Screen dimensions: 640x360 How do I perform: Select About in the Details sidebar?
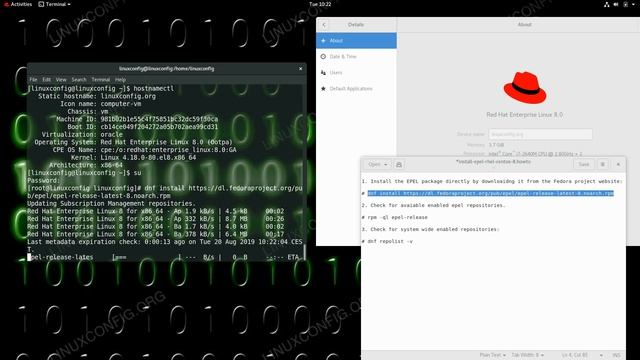[356, 40]
